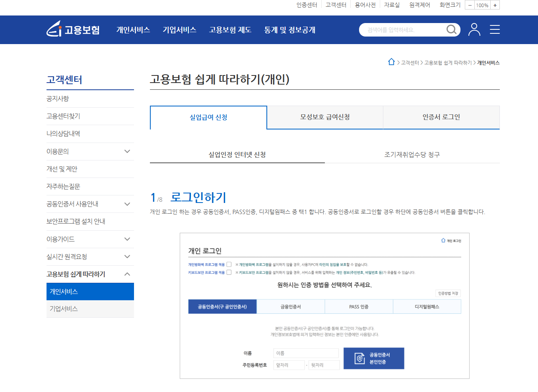This screenshot has height=392, width=538.
Task: Select 실업급여 신청 tab
Action: 208,118
